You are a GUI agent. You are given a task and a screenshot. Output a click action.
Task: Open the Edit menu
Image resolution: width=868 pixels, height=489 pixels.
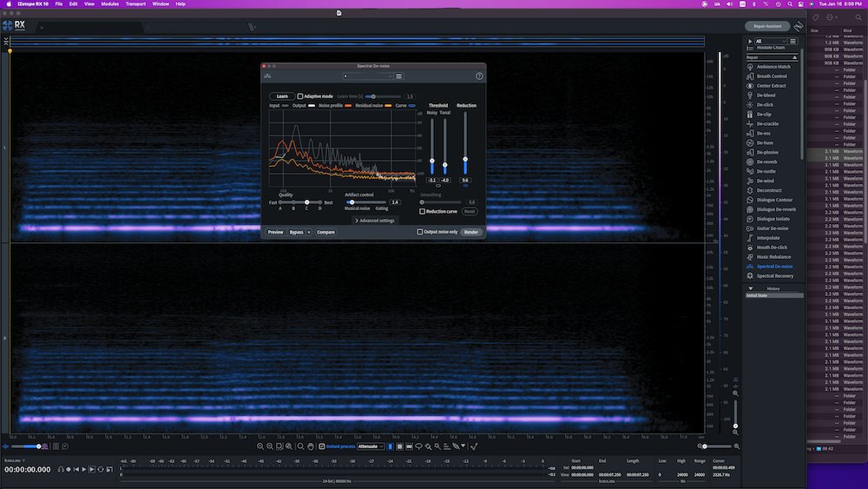pyautogui.click(x=73, y=3)
